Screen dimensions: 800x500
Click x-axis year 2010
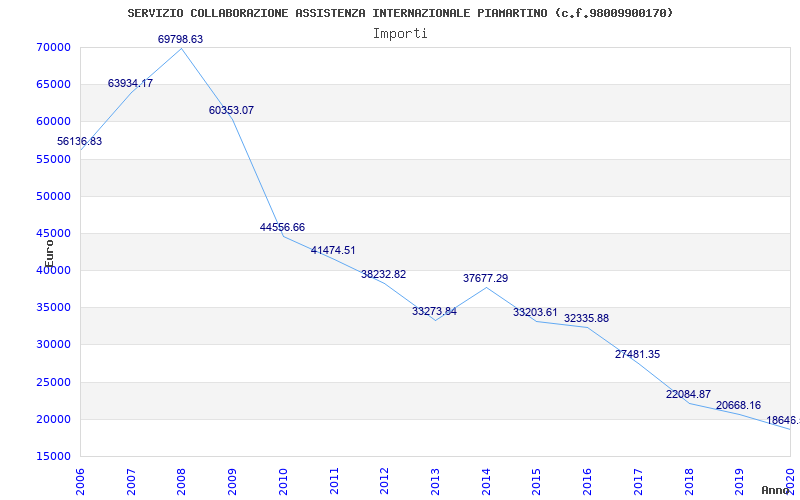point(283,481)
